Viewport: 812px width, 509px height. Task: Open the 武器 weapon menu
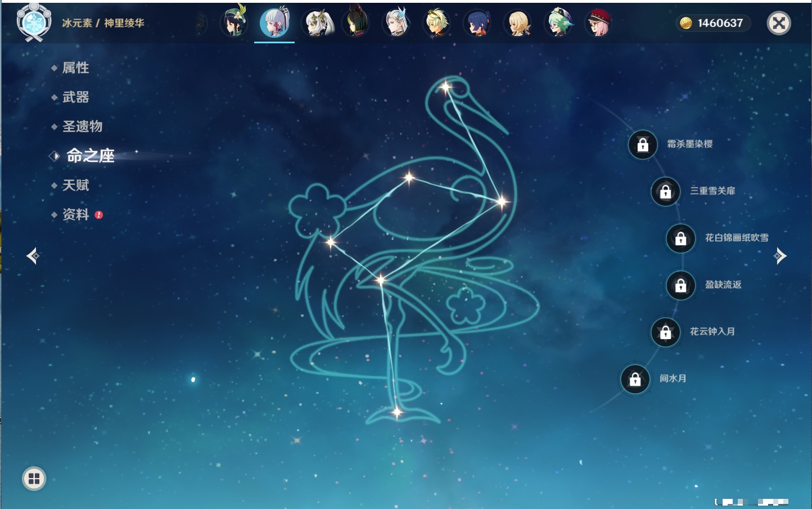click(75, 97)
